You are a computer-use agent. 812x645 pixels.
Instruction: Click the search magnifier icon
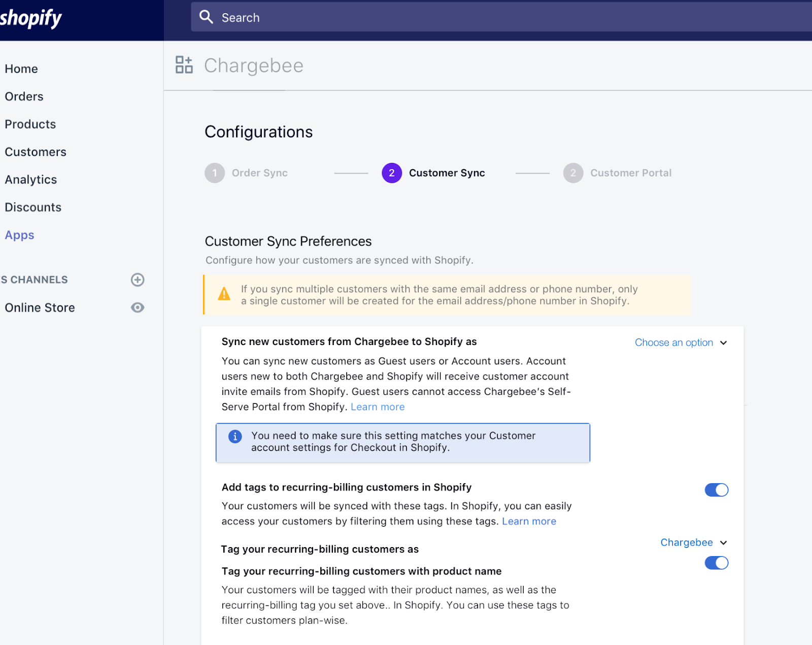(x=206, y=17)
